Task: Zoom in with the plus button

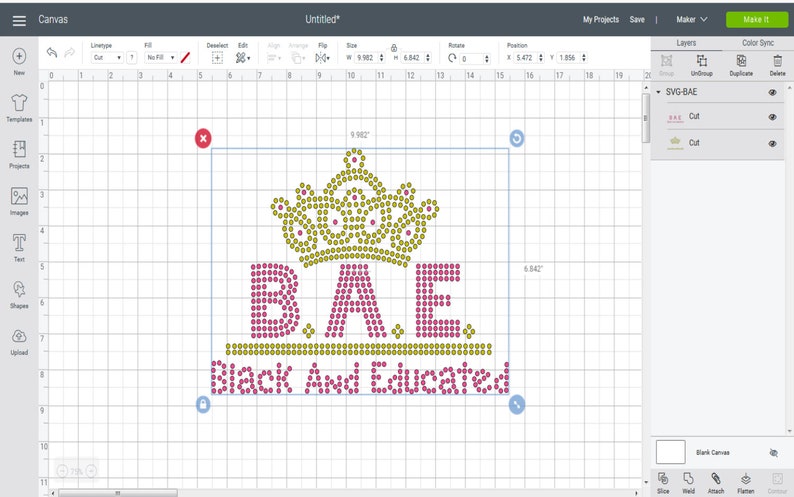Action: click(x=91, y=471)
